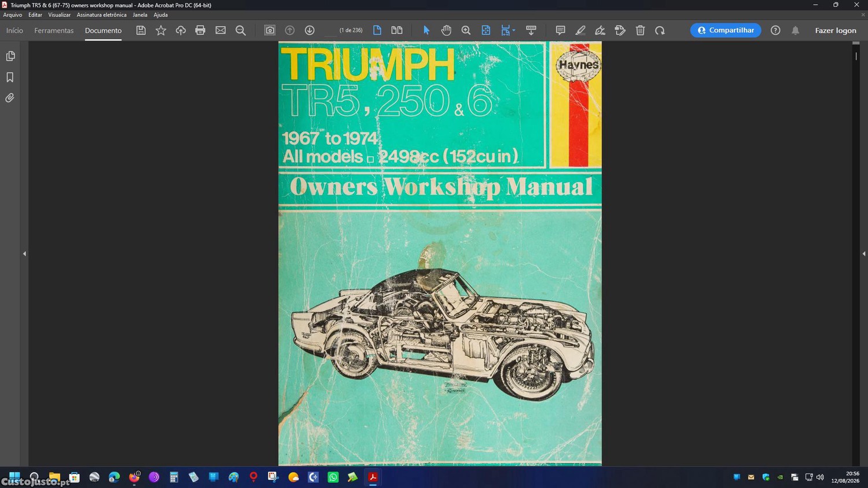The width and height of the screenshot is (868, 488).
Task: Open the attachments paperclip panel
Action: click(10, 98)
